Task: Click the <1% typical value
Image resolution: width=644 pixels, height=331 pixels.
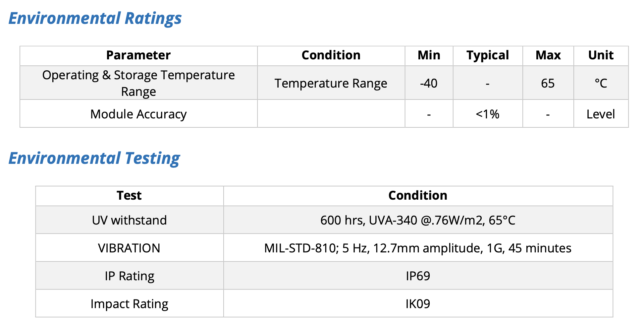Action: coord(487,114)
